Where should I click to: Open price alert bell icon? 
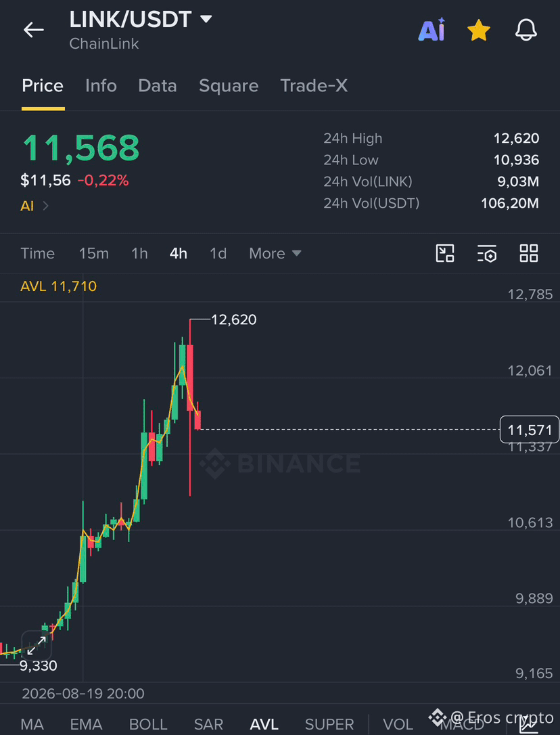[526, 30]
